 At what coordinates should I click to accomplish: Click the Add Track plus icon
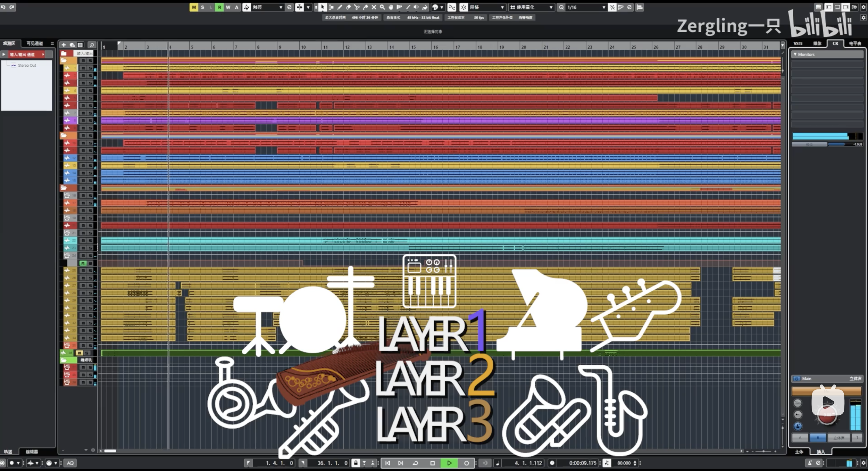(x=64, y=45)
